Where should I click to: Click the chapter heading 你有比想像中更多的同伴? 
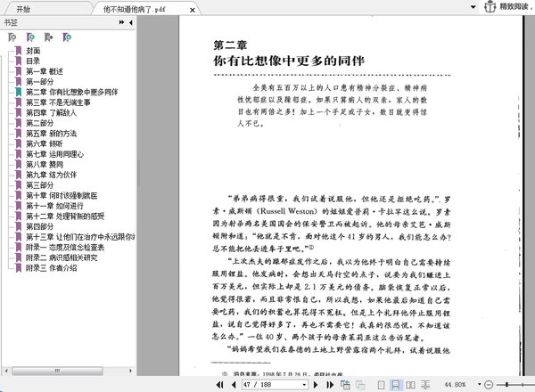click(289, 61)
